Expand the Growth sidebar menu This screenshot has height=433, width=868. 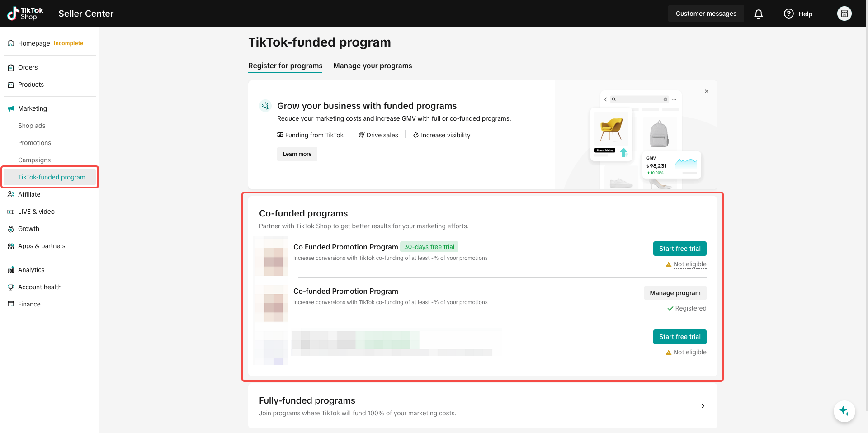(x=28, y=229)
